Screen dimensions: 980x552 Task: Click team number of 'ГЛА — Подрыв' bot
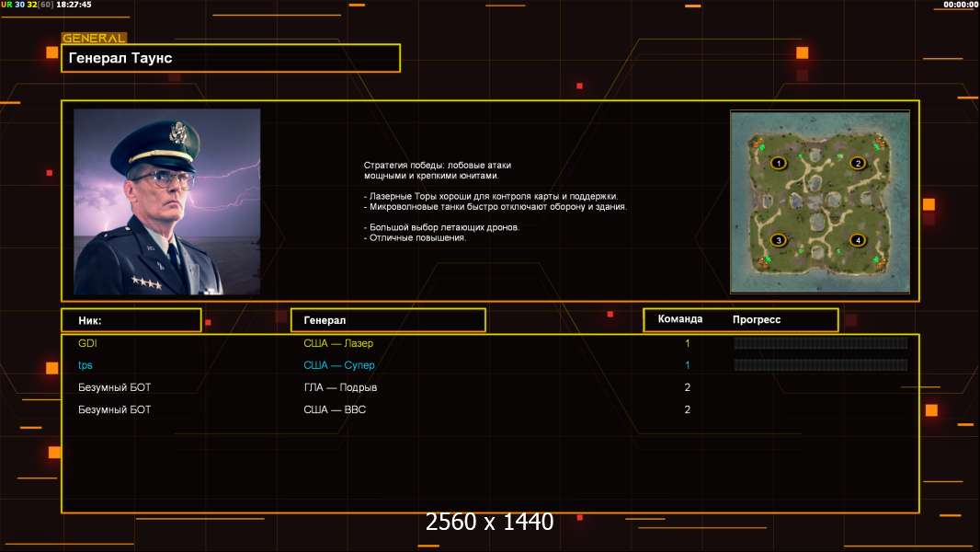pos(688,387)
